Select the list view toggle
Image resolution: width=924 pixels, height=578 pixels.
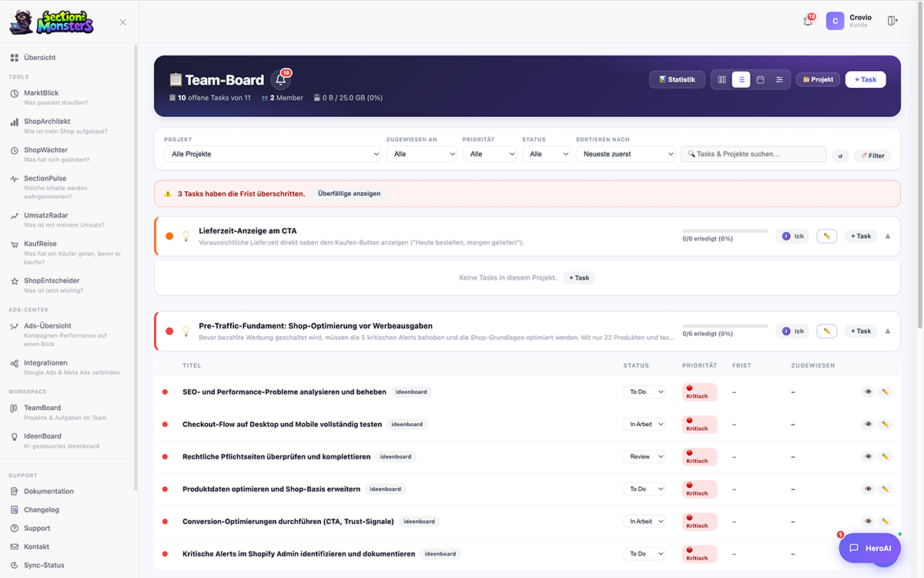741,79
